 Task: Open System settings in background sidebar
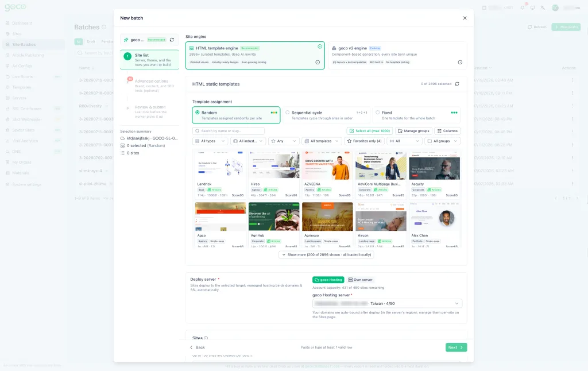[26, 184]
